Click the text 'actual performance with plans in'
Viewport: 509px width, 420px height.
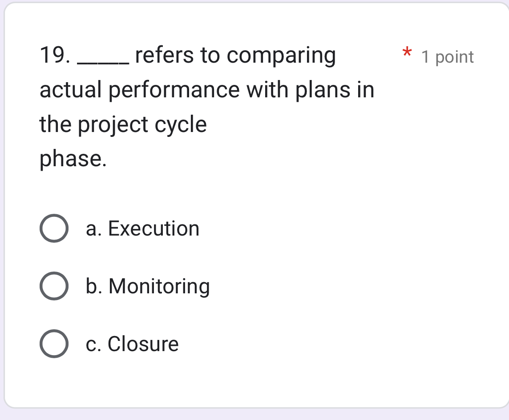[206, 90]
